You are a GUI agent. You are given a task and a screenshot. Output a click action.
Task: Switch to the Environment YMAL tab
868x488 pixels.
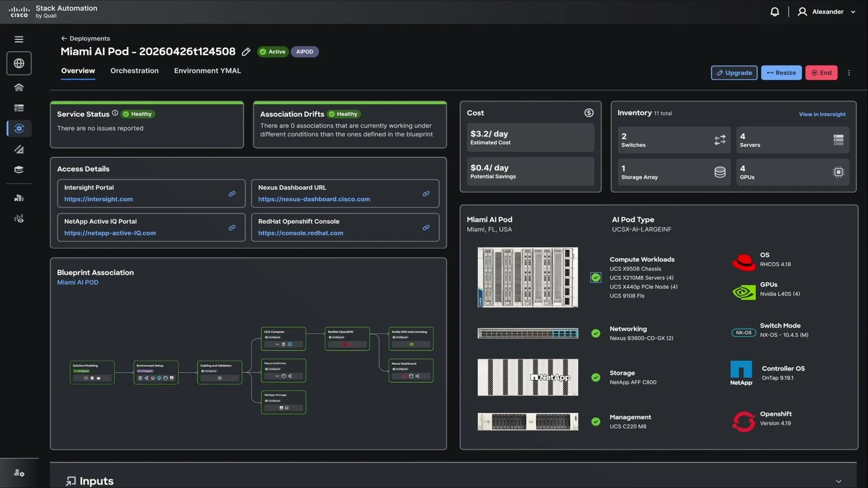pyautogui.click(x=207, y=71)
